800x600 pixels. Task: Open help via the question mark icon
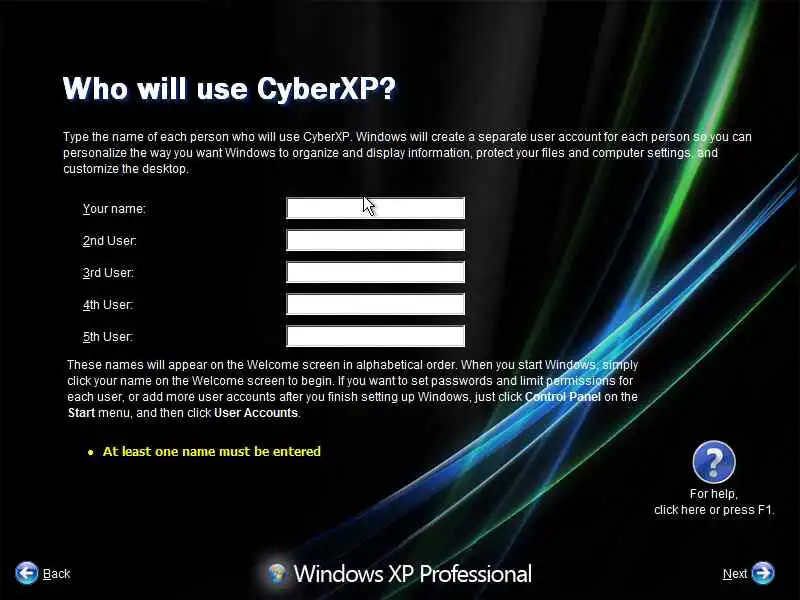pyautogui.click(x=714, y=462)
